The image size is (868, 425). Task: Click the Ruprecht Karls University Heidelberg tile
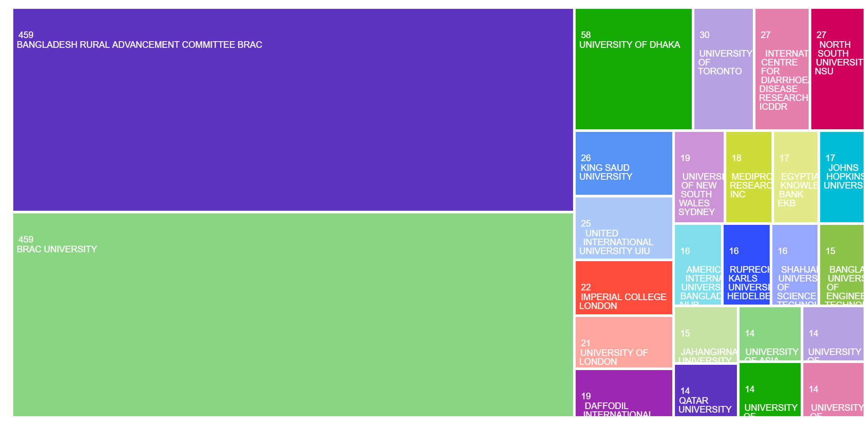coord(746,264)
